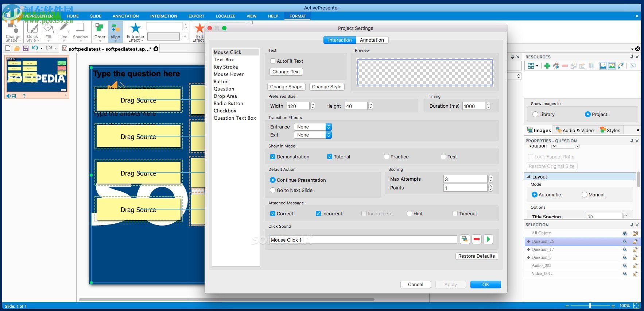Toggle visibility eye for Video_001.1
This screenshot has height=311, width=644.
pyautogui.click(x=625, y=274)
